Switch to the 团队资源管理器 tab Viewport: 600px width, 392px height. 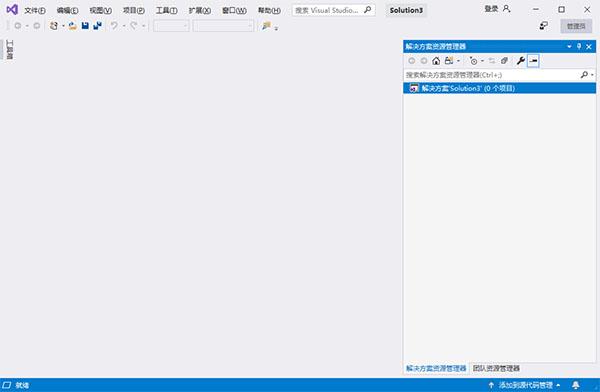pos(496,368)
